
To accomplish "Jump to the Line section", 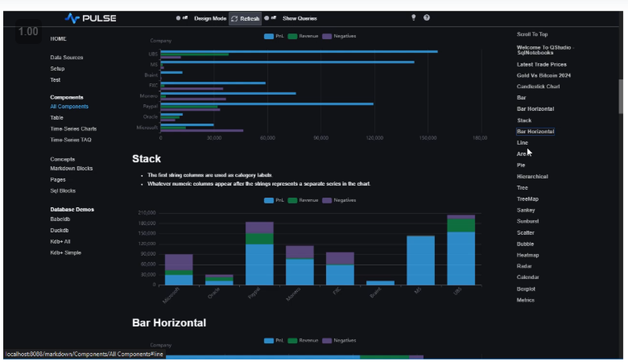I will 522,142.
